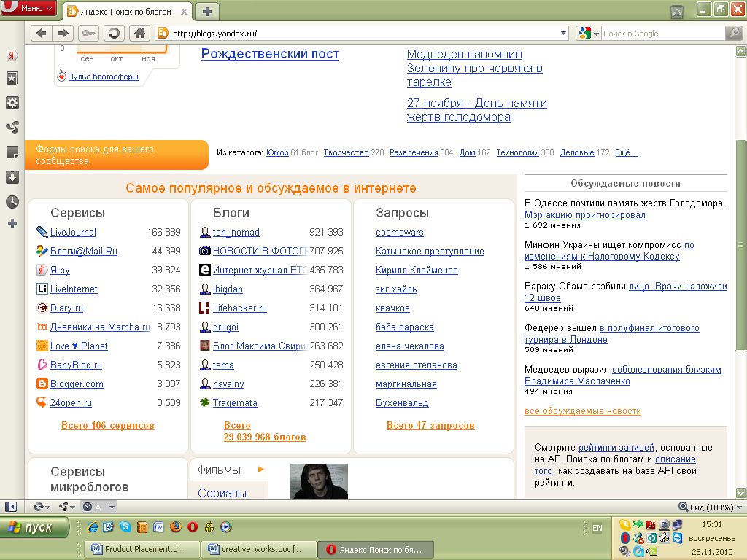
Task: Open the Bookmarks star panel in sidebar
Action: tap(12, 79)
